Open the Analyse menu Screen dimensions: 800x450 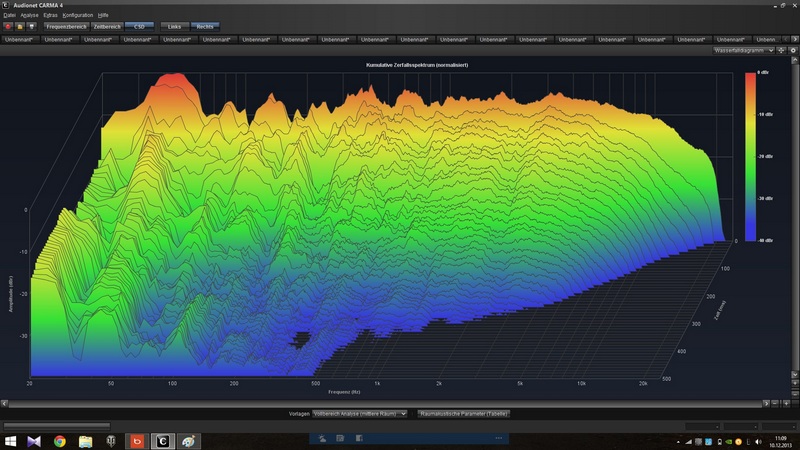point(29,16)
